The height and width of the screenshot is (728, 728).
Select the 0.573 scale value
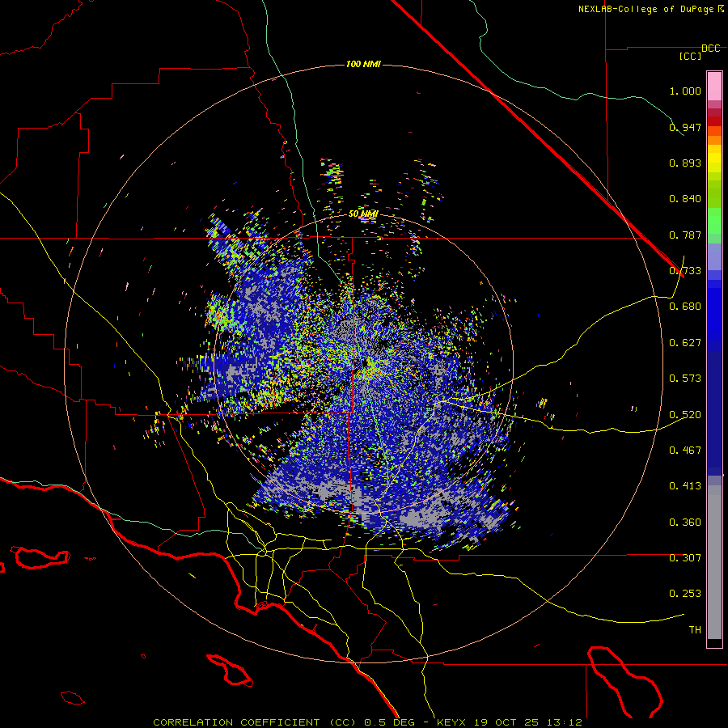click(685, 379)
